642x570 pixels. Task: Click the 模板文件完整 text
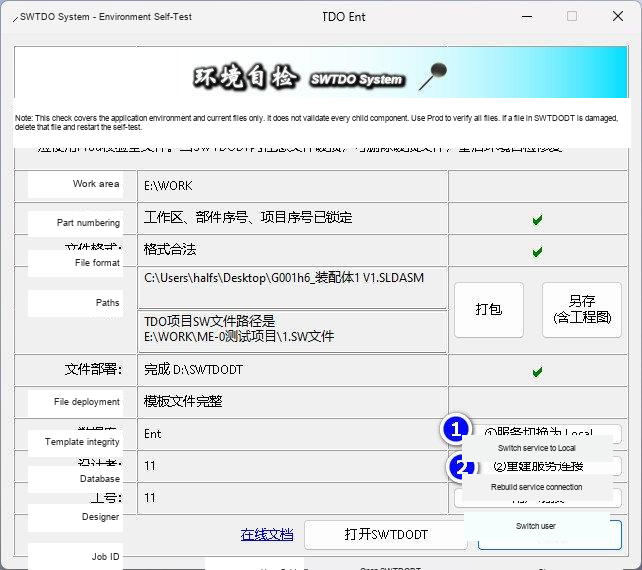[x=183, y=401]
